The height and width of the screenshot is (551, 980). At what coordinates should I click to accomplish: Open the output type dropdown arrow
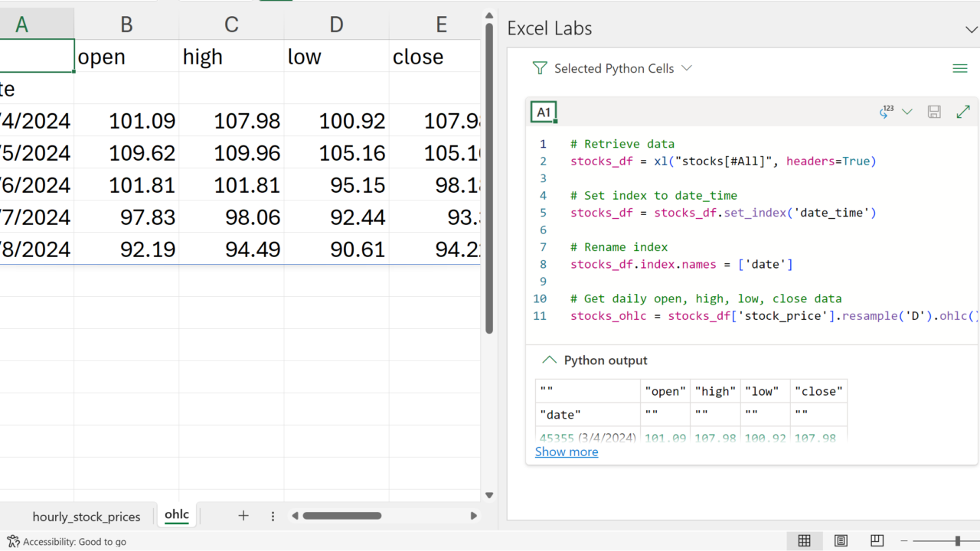907,112
